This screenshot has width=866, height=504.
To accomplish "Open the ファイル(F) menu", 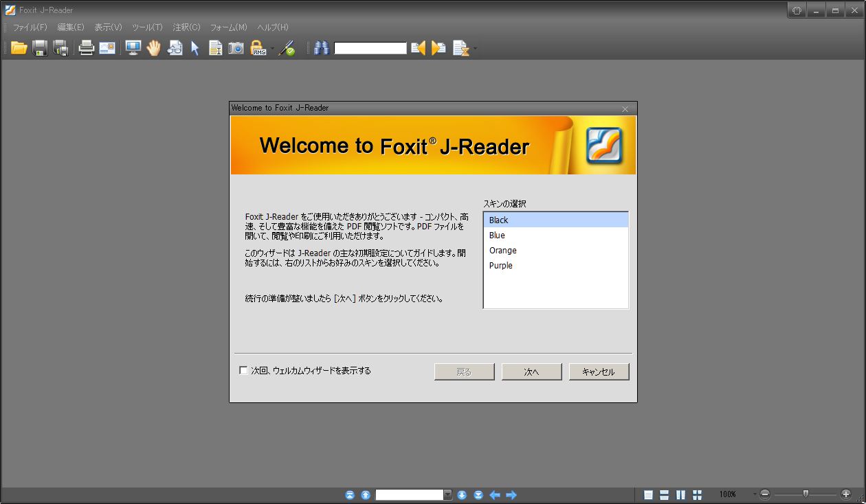I will tap(30, 27).
